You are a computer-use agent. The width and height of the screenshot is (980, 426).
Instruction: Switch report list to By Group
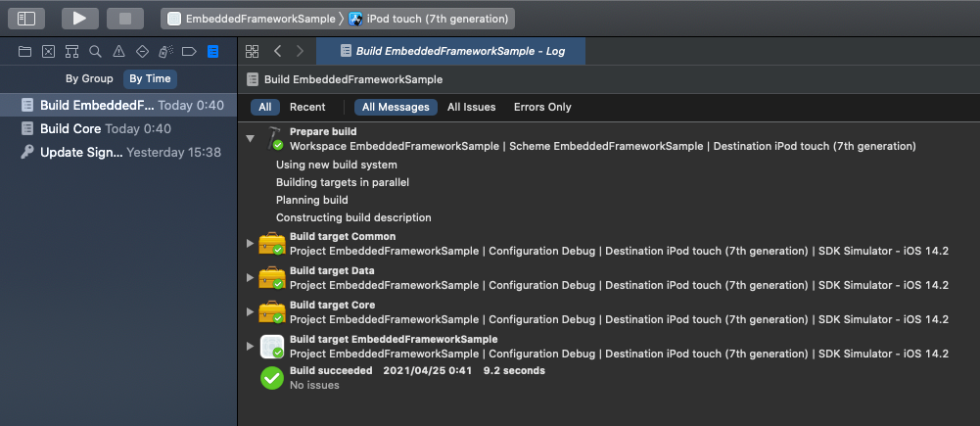point(89,78)
